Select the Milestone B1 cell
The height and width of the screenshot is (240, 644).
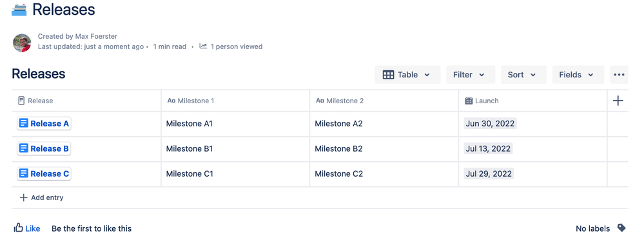click(235, 149)
